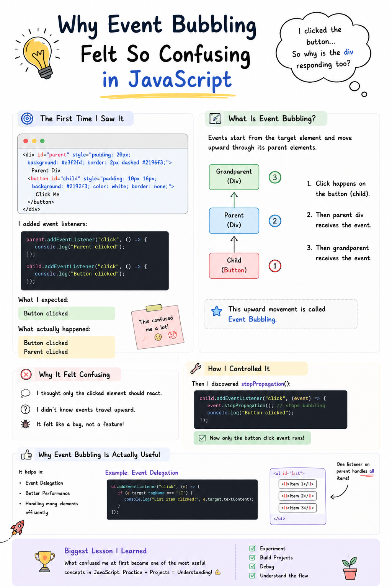Viewport: 392px width, 588px height.
Task: Click the red circled number 1
Action: point(275,266)
